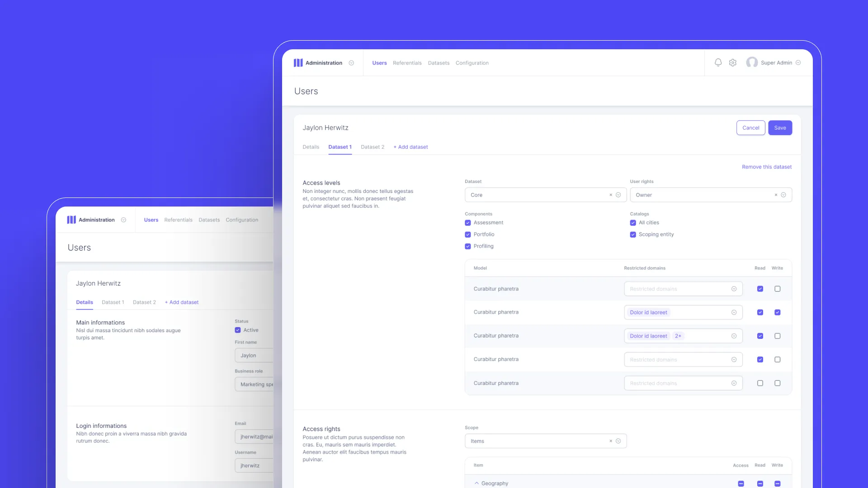Click the Administration logo icon in main window
Screen dimensions: 868x488
coord(298,63)
